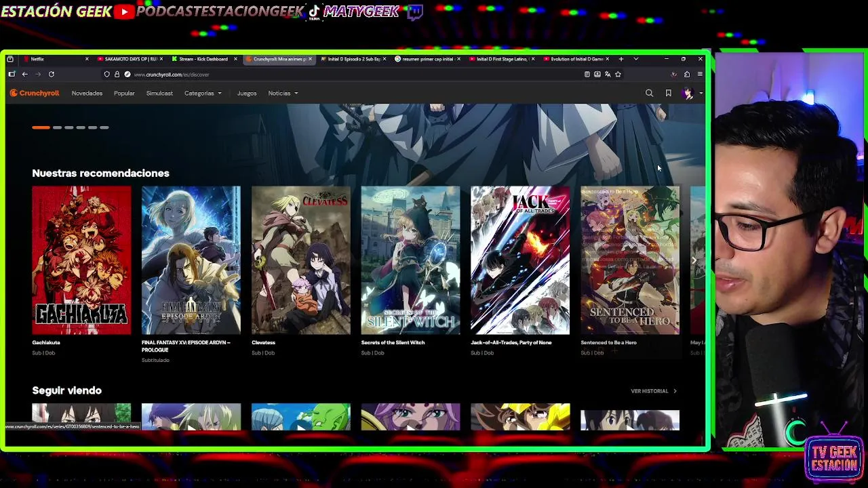The height and width of the screenshot is (488, 868).
Task: Switch to the Initial D Episodio 2 tab
Action: (x=353, y=59)
